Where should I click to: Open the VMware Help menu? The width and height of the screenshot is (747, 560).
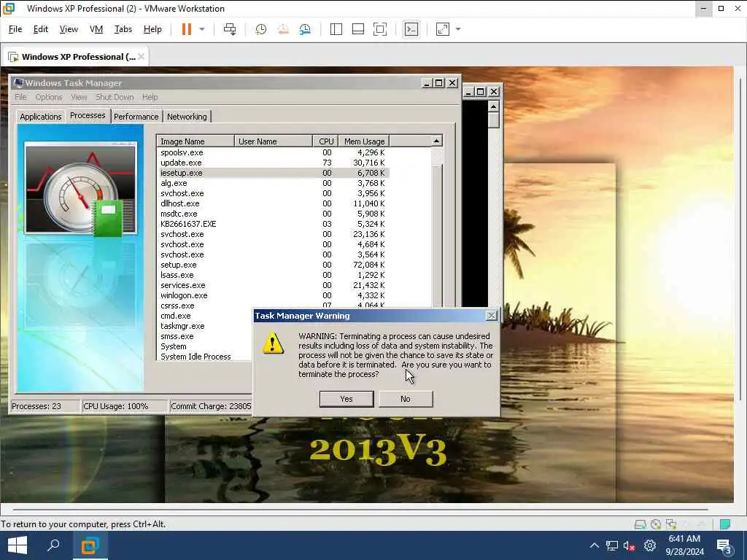(152, 29)
